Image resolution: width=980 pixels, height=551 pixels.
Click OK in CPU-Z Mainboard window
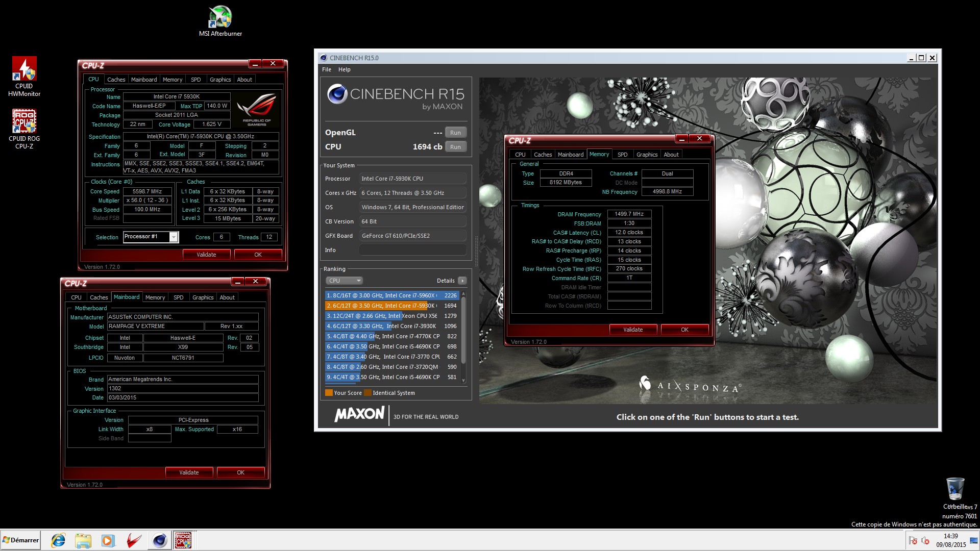[x=240, y=472]
